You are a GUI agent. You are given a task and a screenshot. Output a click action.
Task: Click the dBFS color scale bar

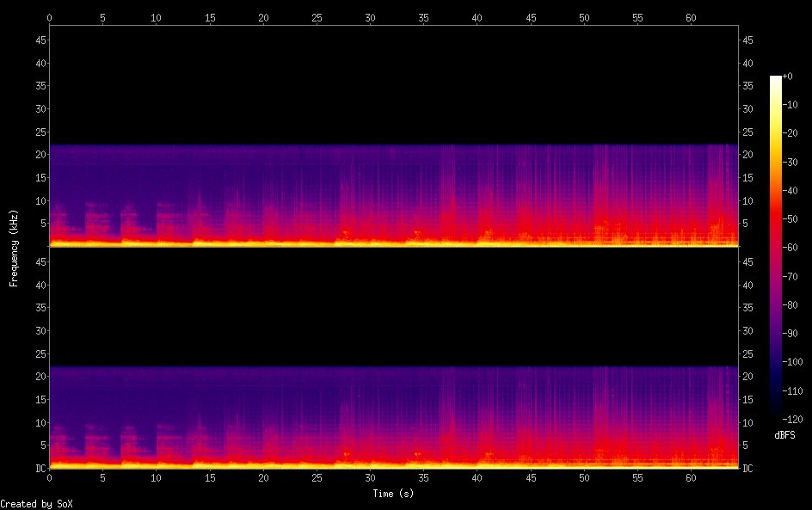point(775,247)
